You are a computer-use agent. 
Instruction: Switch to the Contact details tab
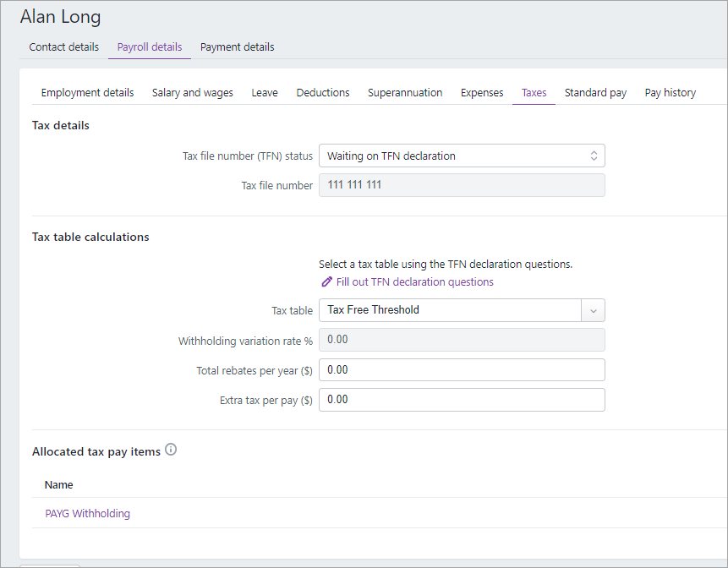[x=63, y=46]
